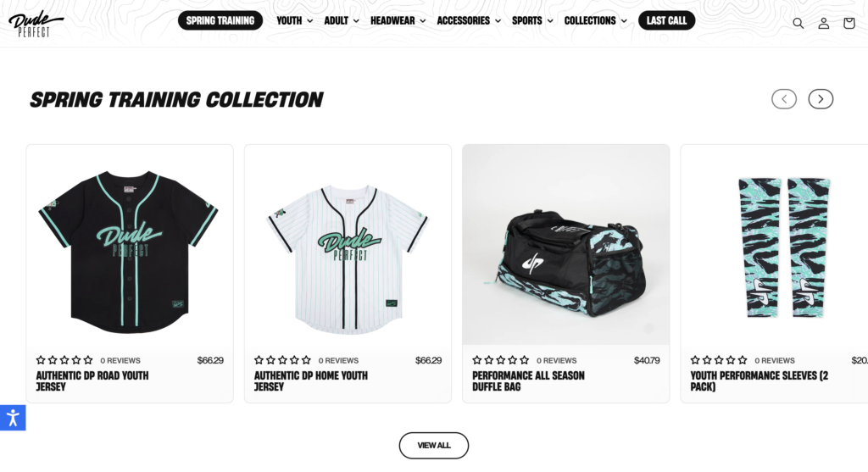
Task: Open the accessibility widget icon
Action: [x=13, y=417]
